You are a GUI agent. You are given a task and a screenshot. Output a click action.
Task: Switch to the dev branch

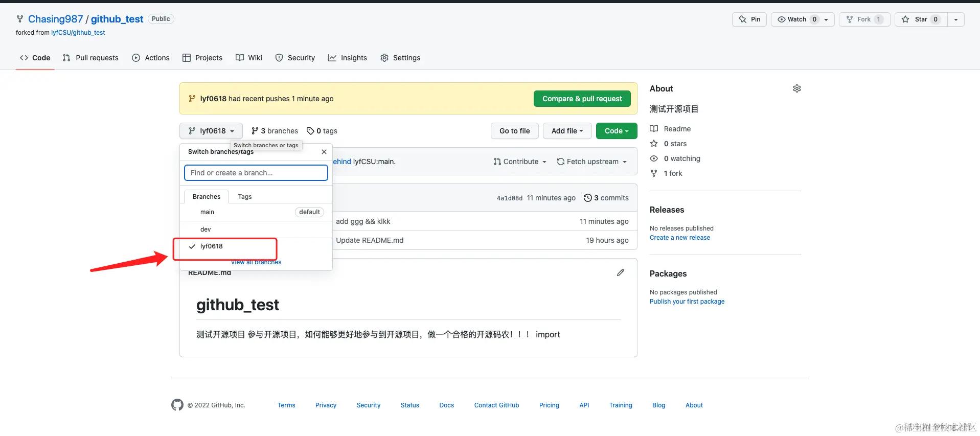pos(256,230)
